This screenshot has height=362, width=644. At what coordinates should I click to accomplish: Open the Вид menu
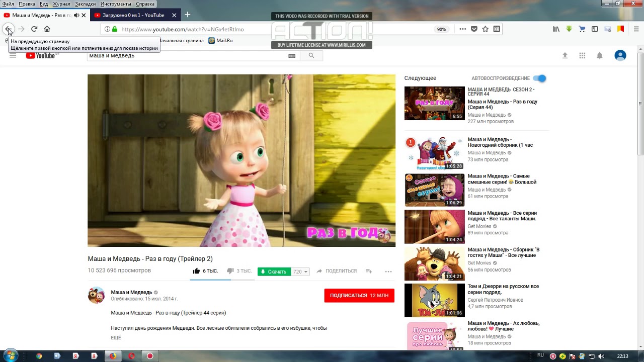[x=44, y=4]
